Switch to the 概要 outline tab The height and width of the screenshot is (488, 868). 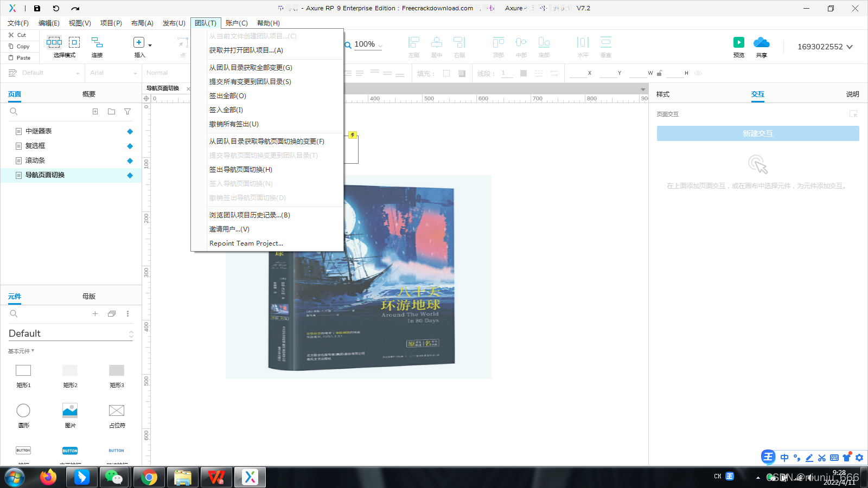[89, 94]
